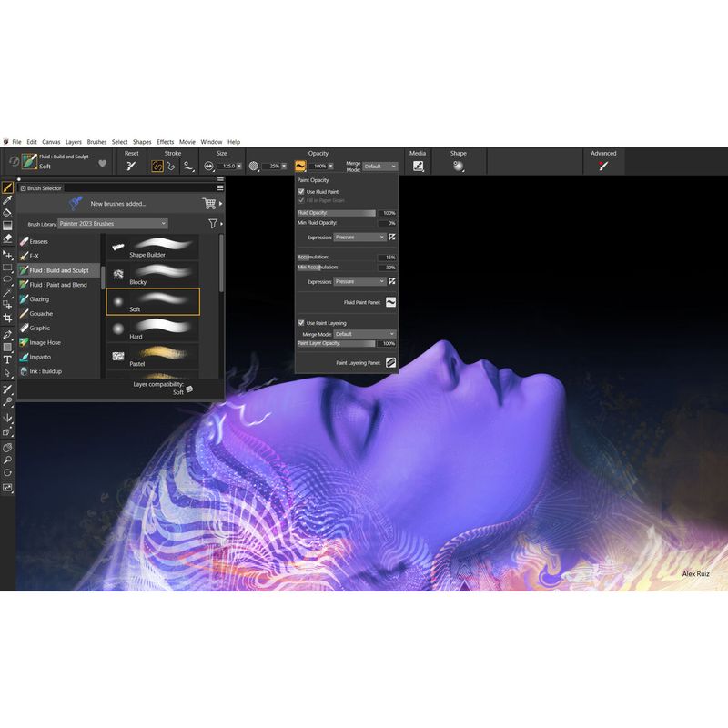Toggle the Paint Opacity flyout button
This screenshot has width=728, height=728.
pos(300,166)
